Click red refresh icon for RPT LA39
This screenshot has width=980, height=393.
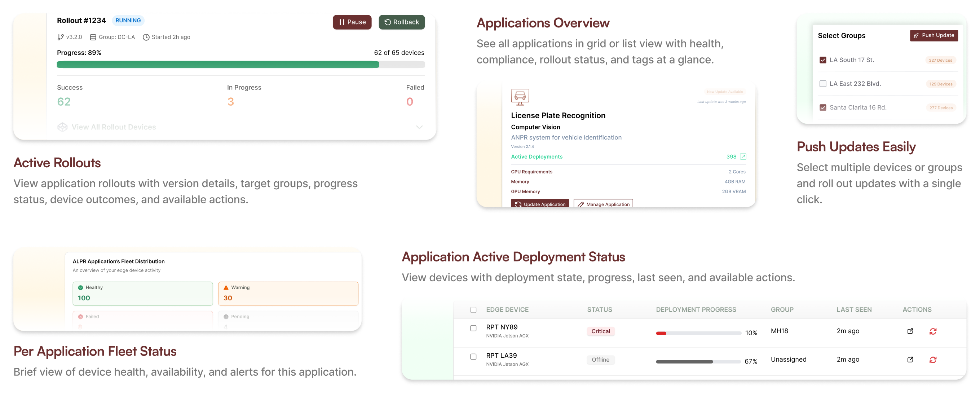(x=933, y=359)
